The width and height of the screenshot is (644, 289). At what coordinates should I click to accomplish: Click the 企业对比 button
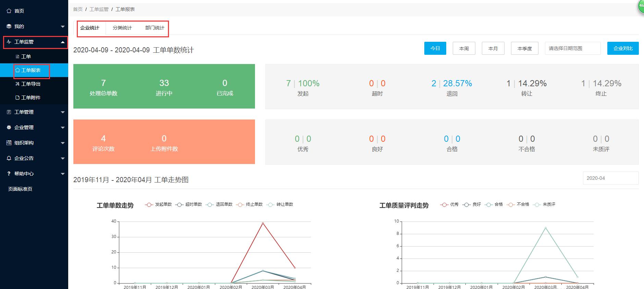click(623, 48)
